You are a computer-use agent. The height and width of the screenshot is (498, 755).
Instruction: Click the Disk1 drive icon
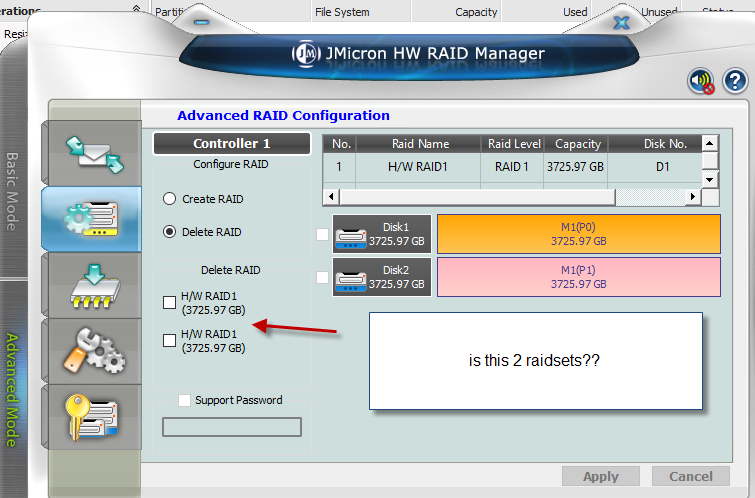point(351,238)
